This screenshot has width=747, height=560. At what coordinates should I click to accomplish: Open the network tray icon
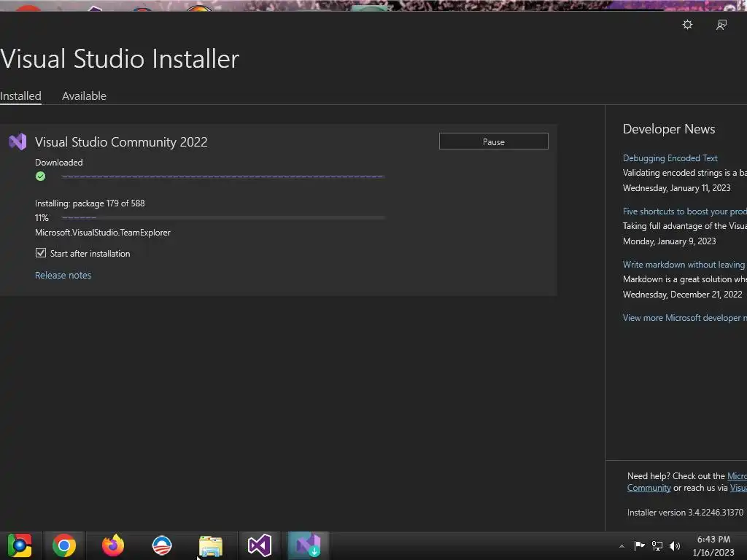pos(657,545)
